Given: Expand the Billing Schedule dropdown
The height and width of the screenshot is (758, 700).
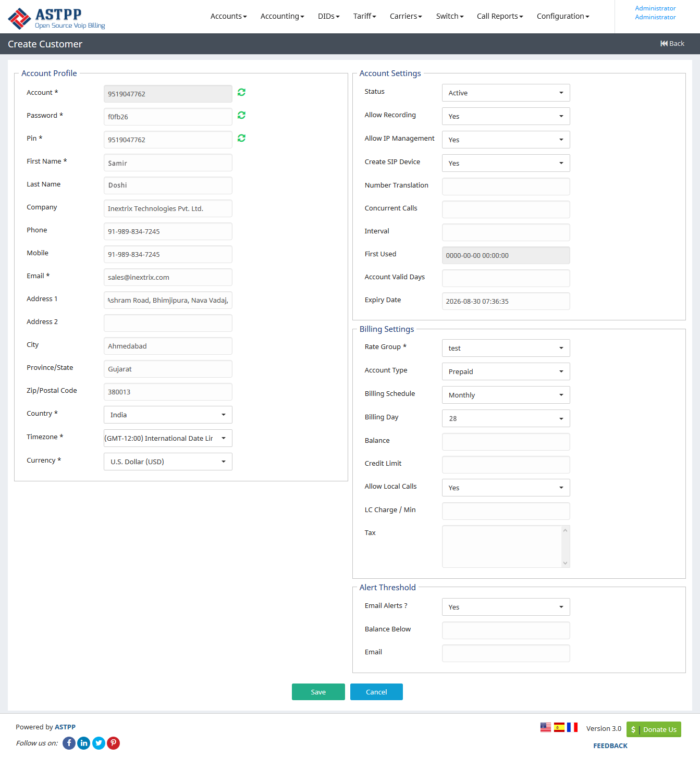Looking at the screenshot, I should coord(506,395).
